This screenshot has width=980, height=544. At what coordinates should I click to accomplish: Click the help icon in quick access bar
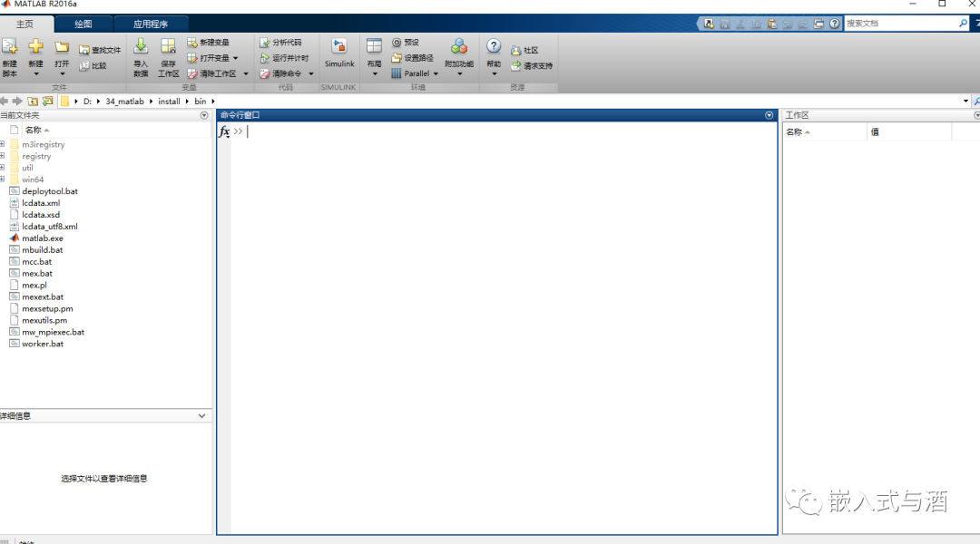coord(835,24)
